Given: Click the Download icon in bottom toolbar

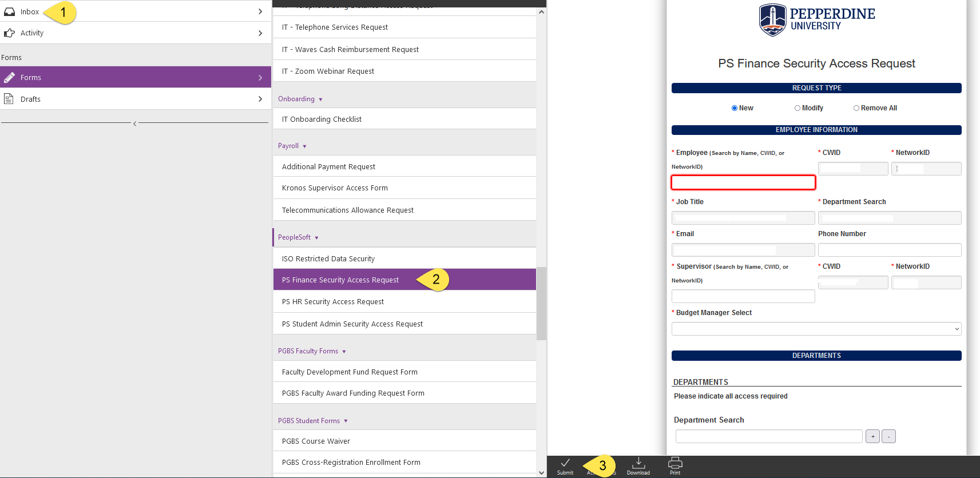Looking at the screenshot, I should pyautogui.click(x=638, y=463).
